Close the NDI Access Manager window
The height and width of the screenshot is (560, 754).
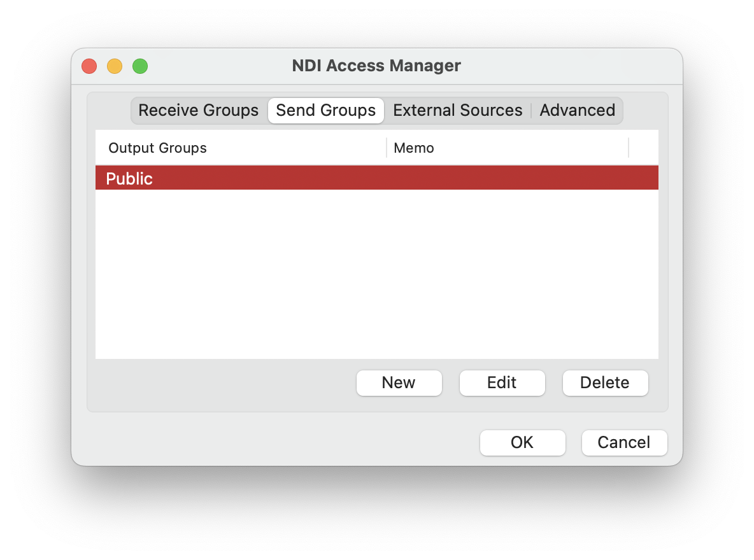coord(89,66)
